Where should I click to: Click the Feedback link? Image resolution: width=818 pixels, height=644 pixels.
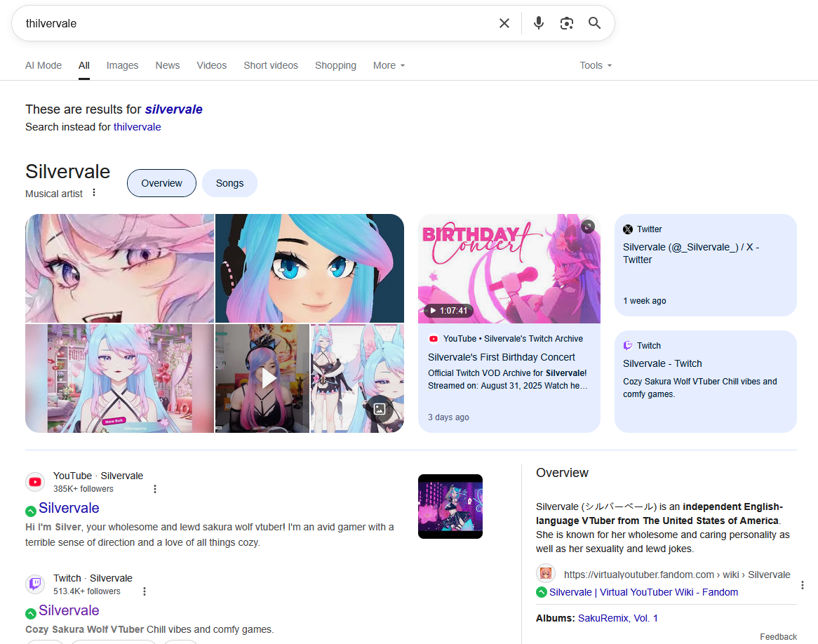pos(778,637)
